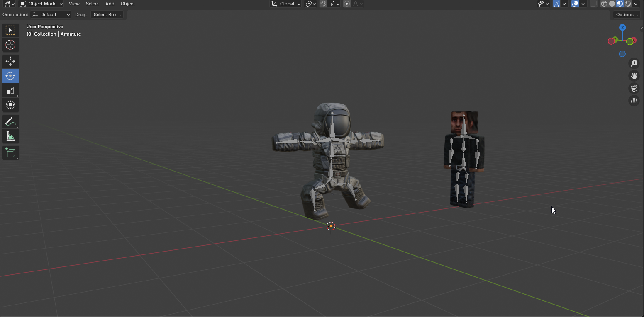Image resolution: width=644 pixels, height=317 pixels.
Task: Open the Orientation Default dropdown
Action: pos(51,15)
